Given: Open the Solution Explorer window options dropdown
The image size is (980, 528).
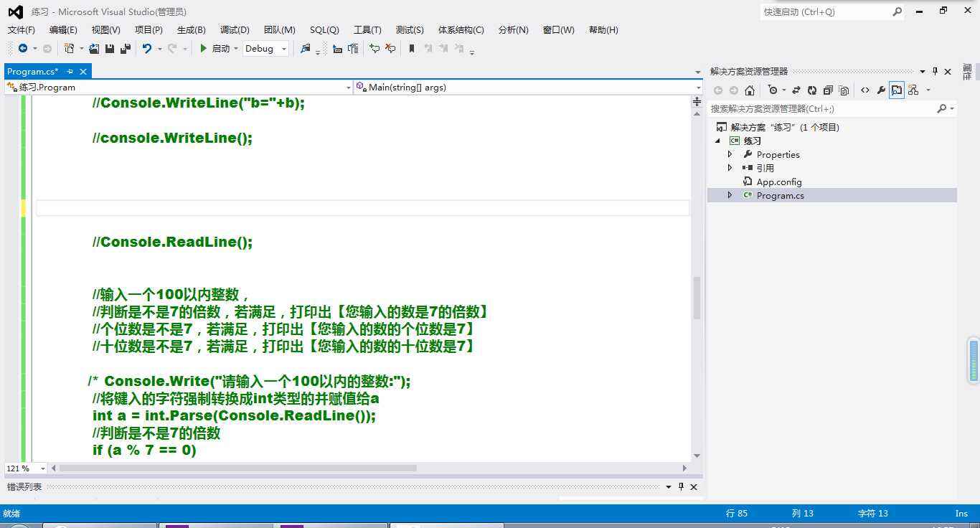Looking at the screenshot, I should (x=923, y=71).
